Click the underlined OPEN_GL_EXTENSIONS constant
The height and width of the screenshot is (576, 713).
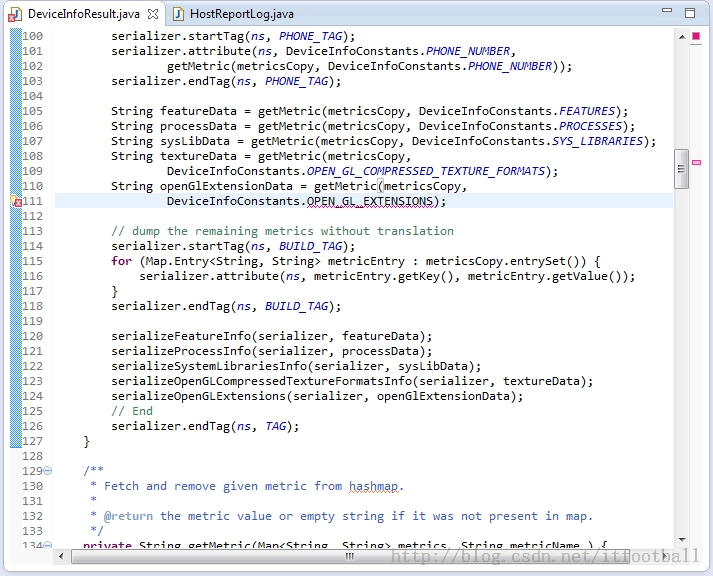click(x=370, y=201)
